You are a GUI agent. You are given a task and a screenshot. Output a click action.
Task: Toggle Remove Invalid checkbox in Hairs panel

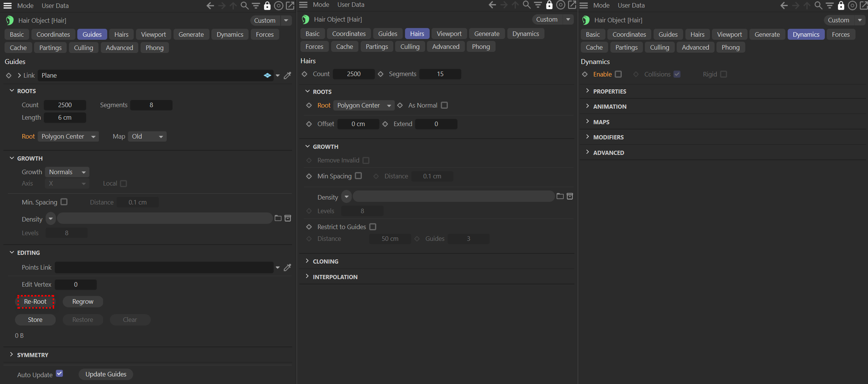(x=366, y=160)
